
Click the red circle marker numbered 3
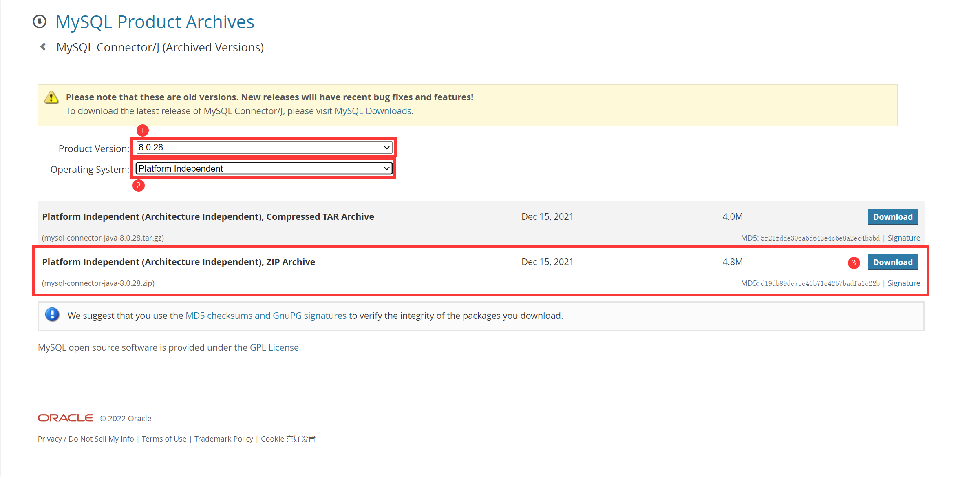[854, 263]
